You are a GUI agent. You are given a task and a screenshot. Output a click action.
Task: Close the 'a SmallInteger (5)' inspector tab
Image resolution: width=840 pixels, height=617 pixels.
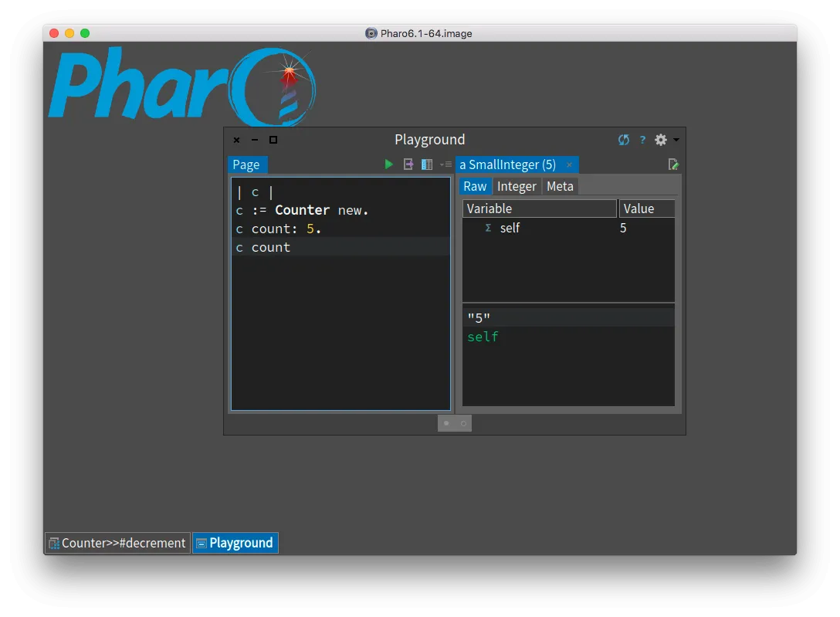[x=570, y=164]
